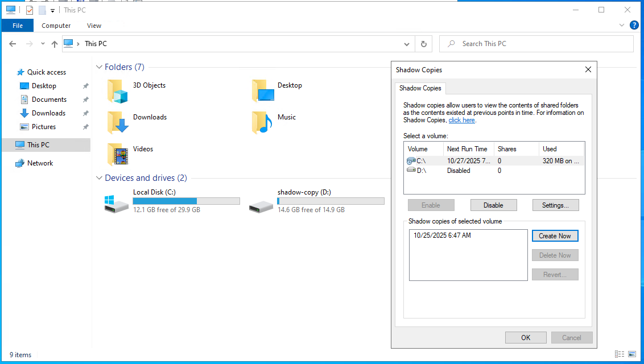Select Network in the navigation pane

coord(40,163)
